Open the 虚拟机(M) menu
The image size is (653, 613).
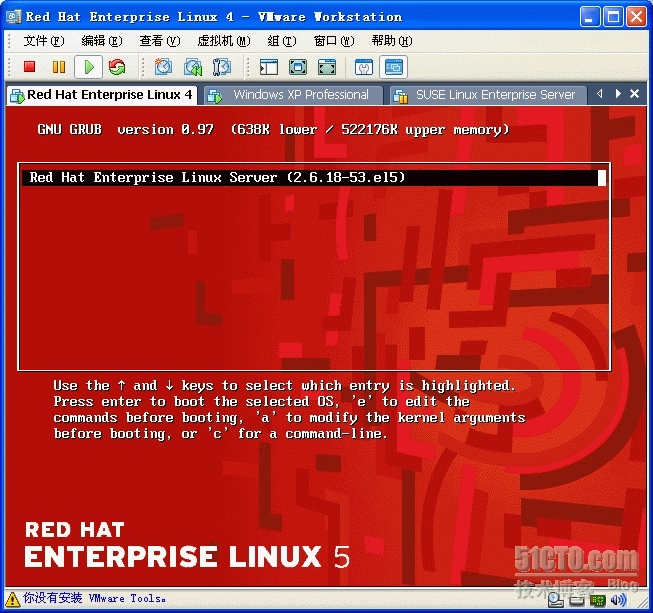[x=224, y=41]
